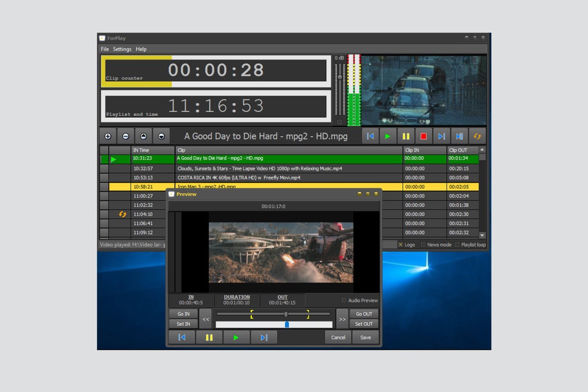This screenshot has width=588, height=392.
Task: Tick the checkbox below the volume fader
Action: click(x=339, y=122)
